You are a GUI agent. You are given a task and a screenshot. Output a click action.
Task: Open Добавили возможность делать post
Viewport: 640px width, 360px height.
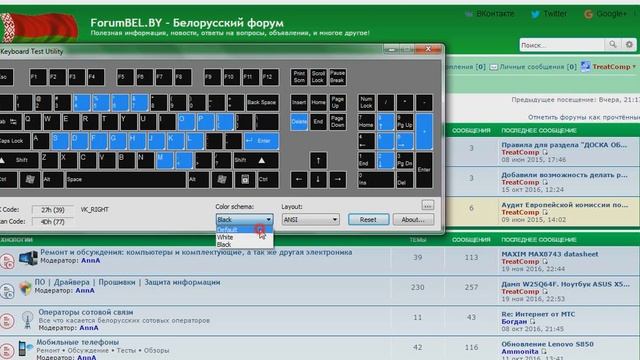pyautogui.click(x=564, y=175)
